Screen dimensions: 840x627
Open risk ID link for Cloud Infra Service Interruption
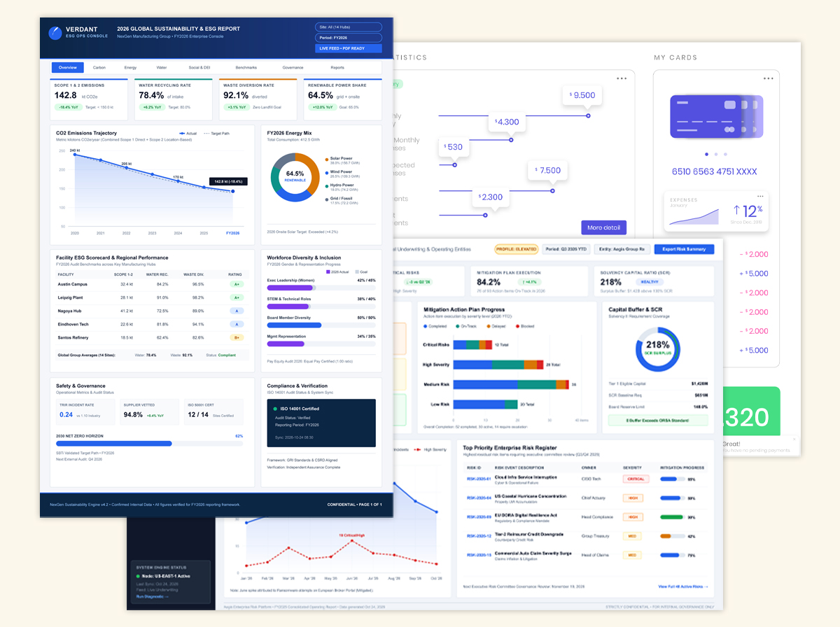click(479, 479)
